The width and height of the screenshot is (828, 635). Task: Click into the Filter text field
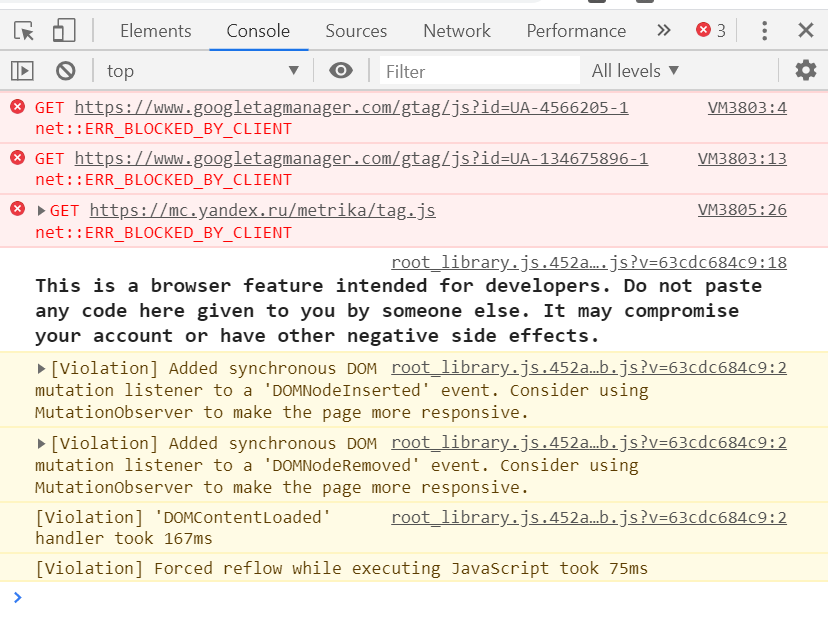478,71
